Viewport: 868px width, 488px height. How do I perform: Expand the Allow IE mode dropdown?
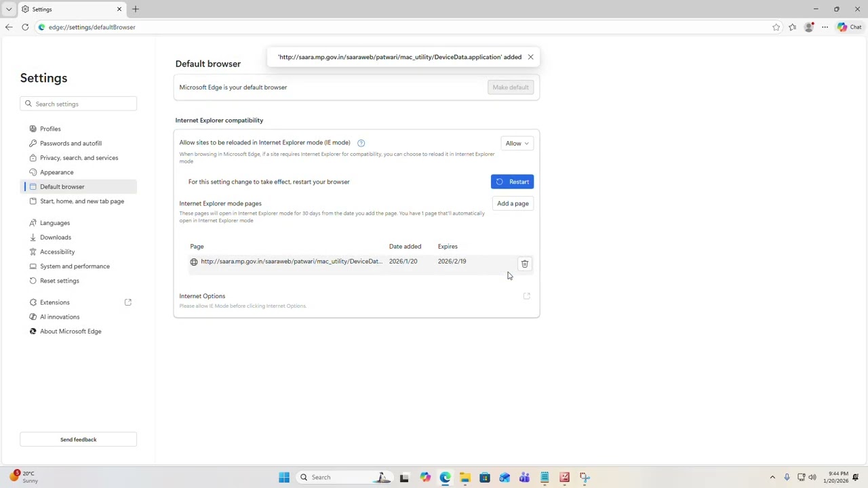click(x=517, y=144)
